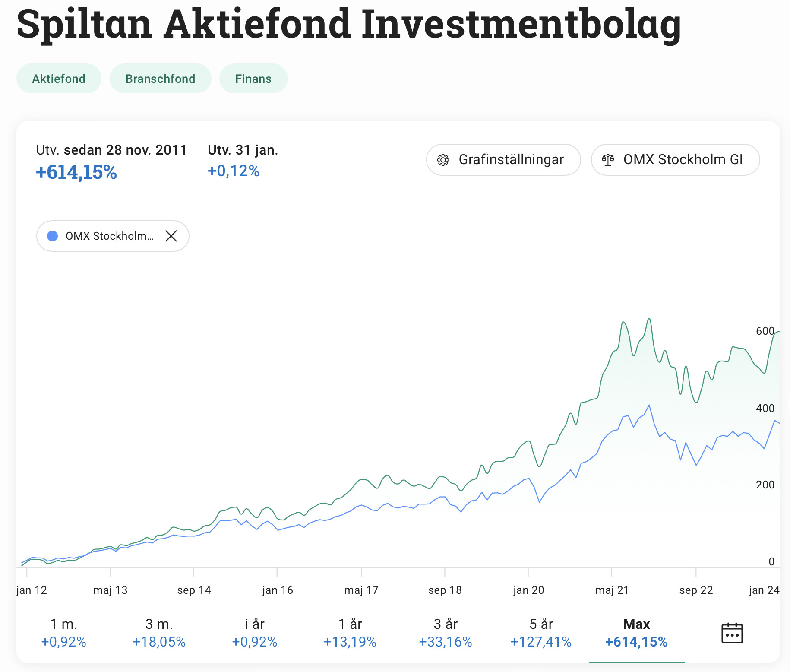
Task: Open the Grafinställningar settings button
Action: (503, 160)
